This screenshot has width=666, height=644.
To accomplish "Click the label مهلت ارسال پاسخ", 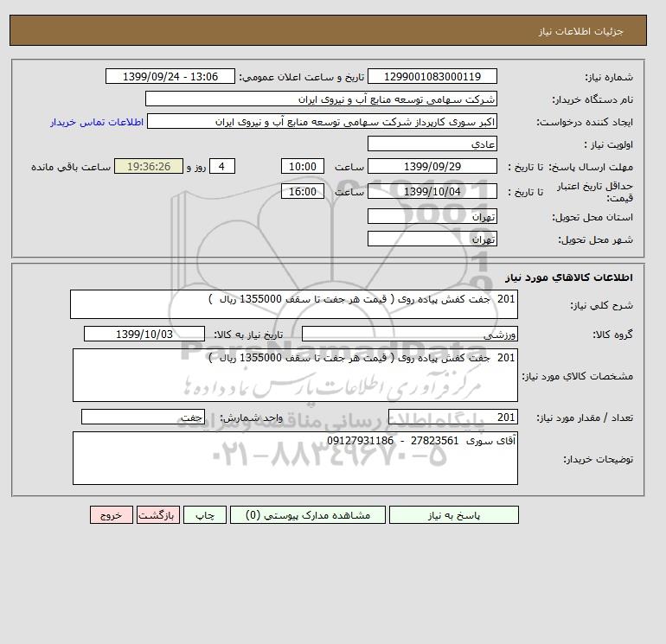I will pyautogui.click(x=592, y=167).
